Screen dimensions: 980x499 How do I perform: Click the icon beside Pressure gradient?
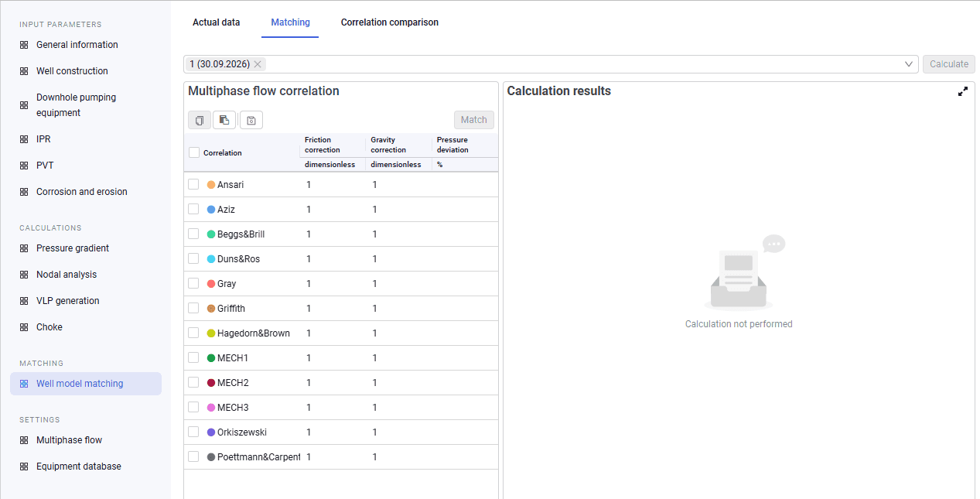[24, 248]
